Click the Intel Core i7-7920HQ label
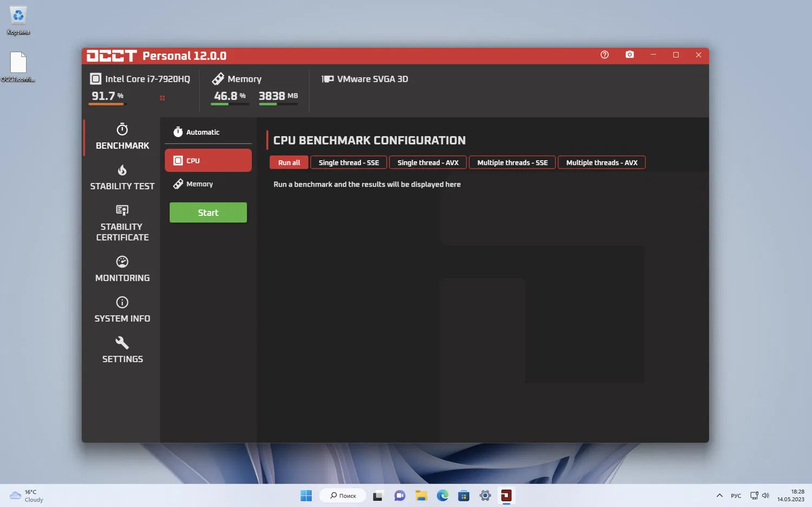The width and height of the screenshot is (812, 507). pos(147,79)
